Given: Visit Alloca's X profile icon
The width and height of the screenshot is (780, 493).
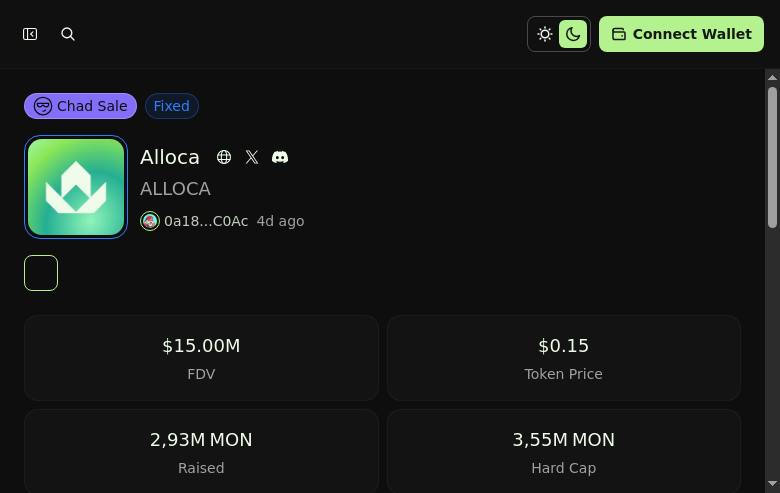Looking at the screenshot, I should click(x=252, y=157).
